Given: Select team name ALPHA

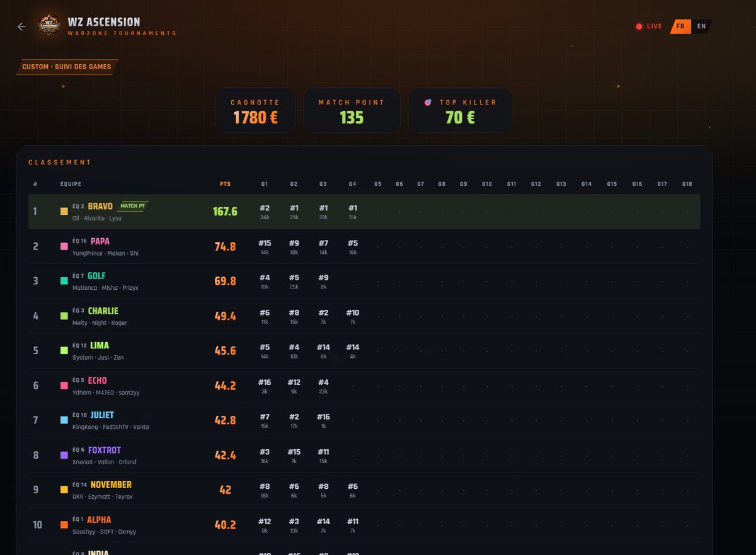Looking at the screenshot, I should click(100, 520).
